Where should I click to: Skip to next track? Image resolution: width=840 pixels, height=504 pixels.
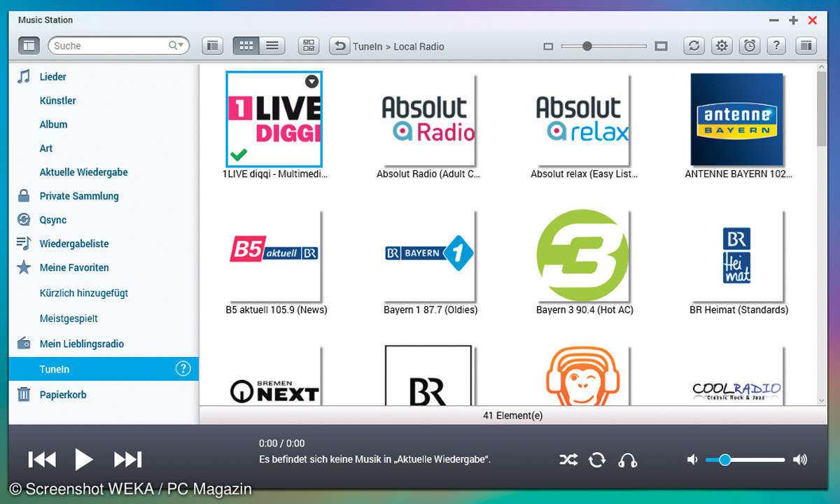(x=127, y=459)
